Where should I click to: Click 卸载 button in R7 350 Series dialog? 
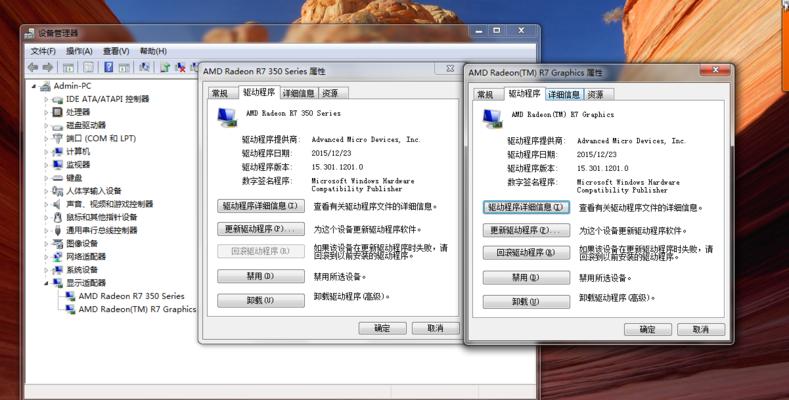[261, 300]
